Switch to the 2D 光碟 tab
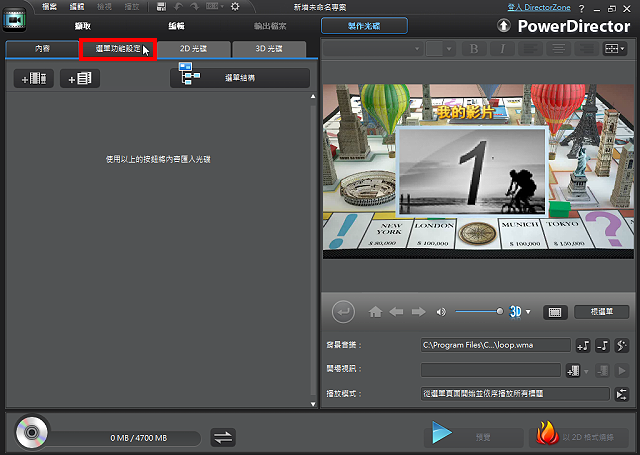Viewport: 640px width, 455px height. click(193, 49)
